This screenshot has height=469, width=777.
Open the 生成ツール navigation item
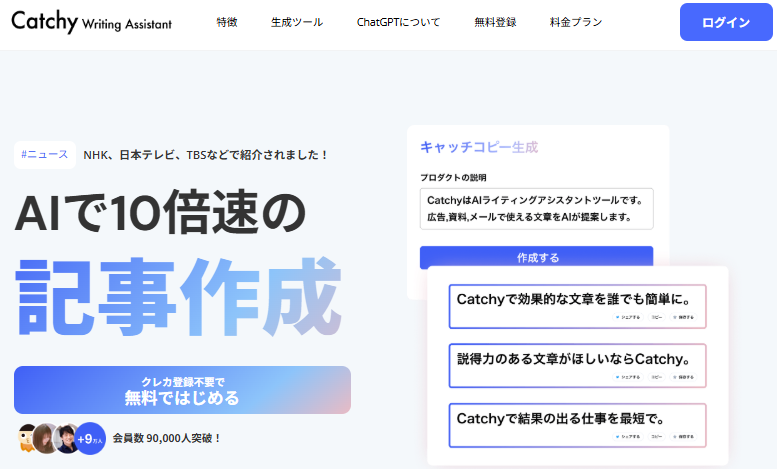point(297,22)
